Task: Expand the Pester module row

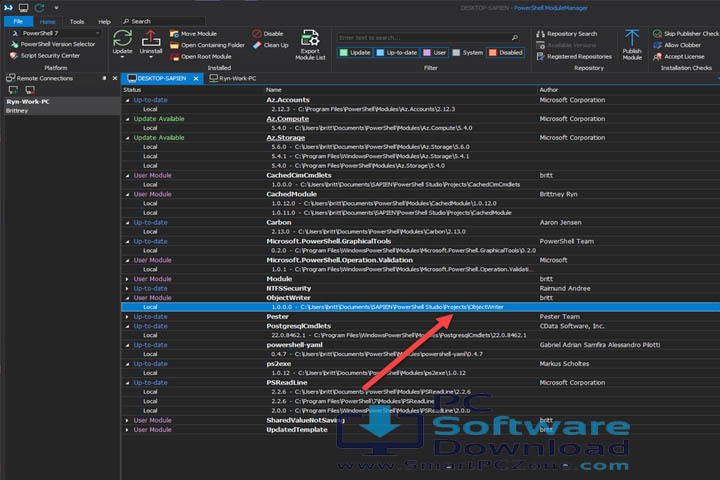Action: [x=127, y=317]
